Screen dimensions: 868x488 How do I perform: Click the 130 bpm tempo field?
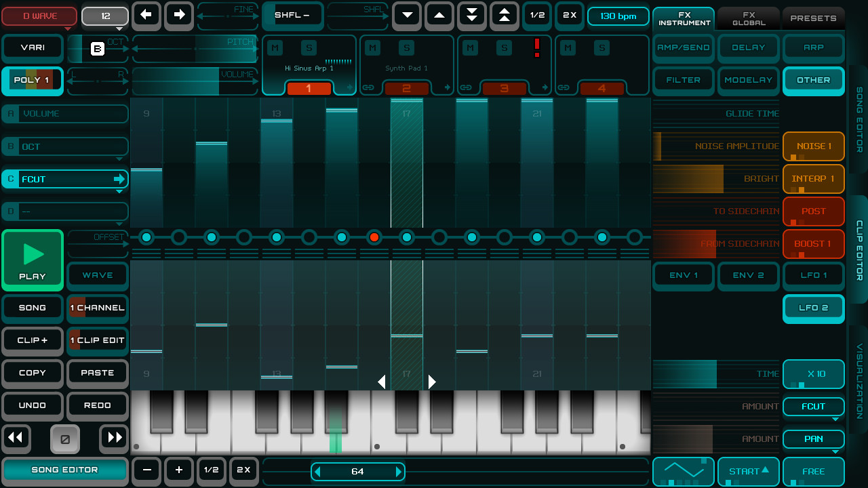[618, 15]
